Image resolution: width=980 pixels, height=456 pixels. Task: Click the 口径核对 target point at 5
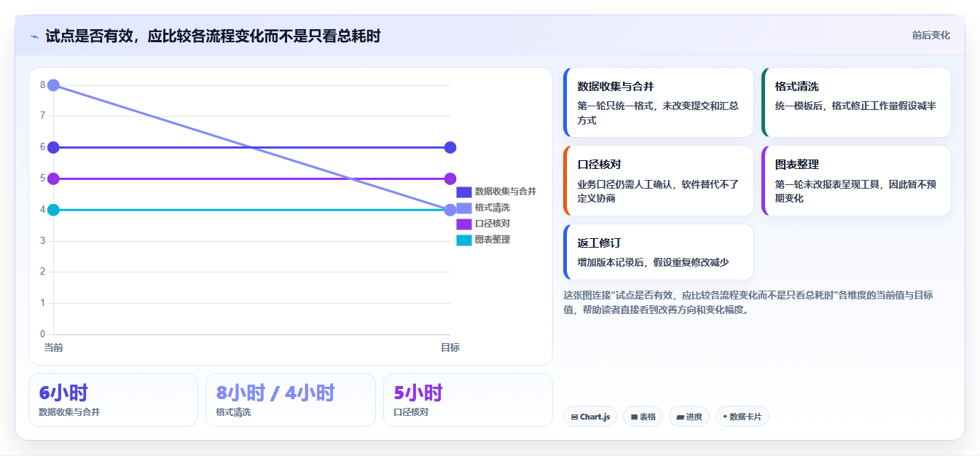tap(450, 178)
